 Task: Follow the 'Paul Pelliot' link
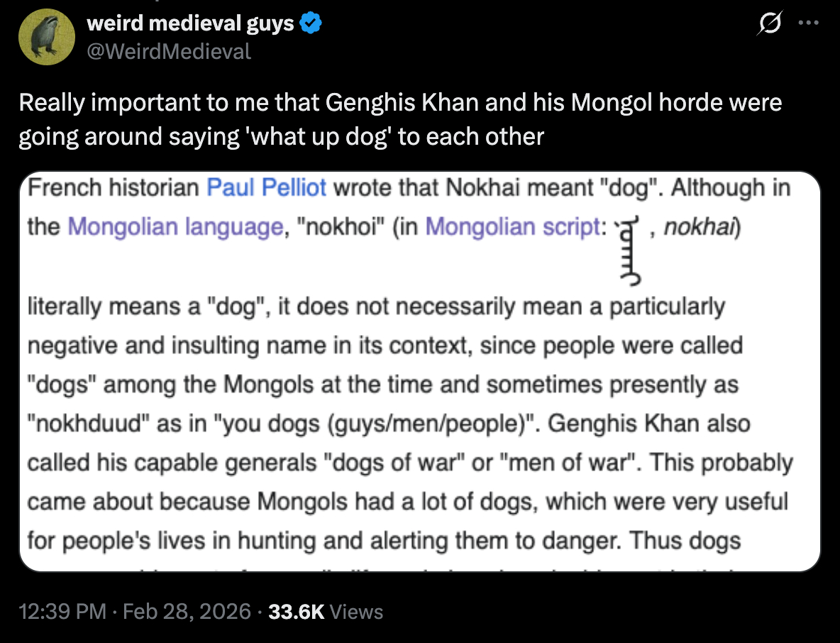267,188
